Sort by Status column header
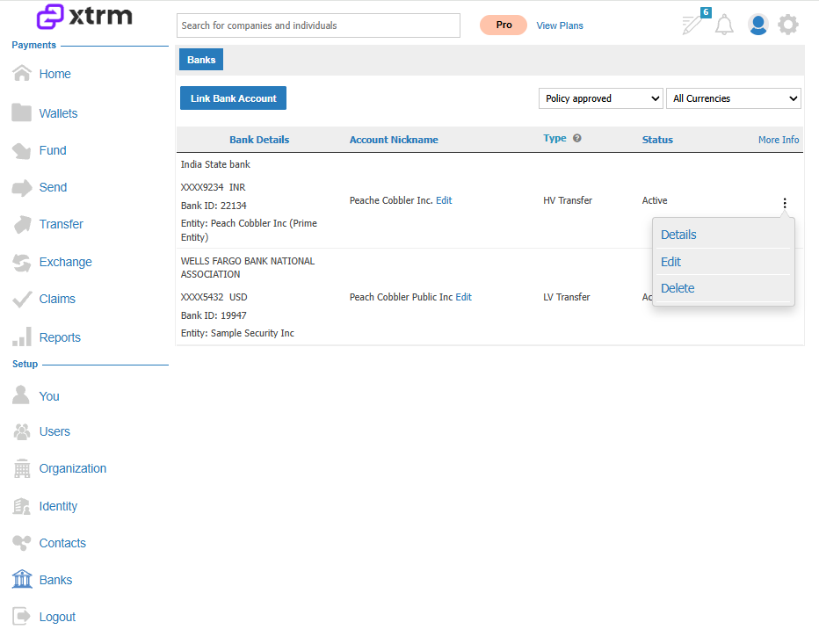 pyautogui.click(x=657, y=140)
